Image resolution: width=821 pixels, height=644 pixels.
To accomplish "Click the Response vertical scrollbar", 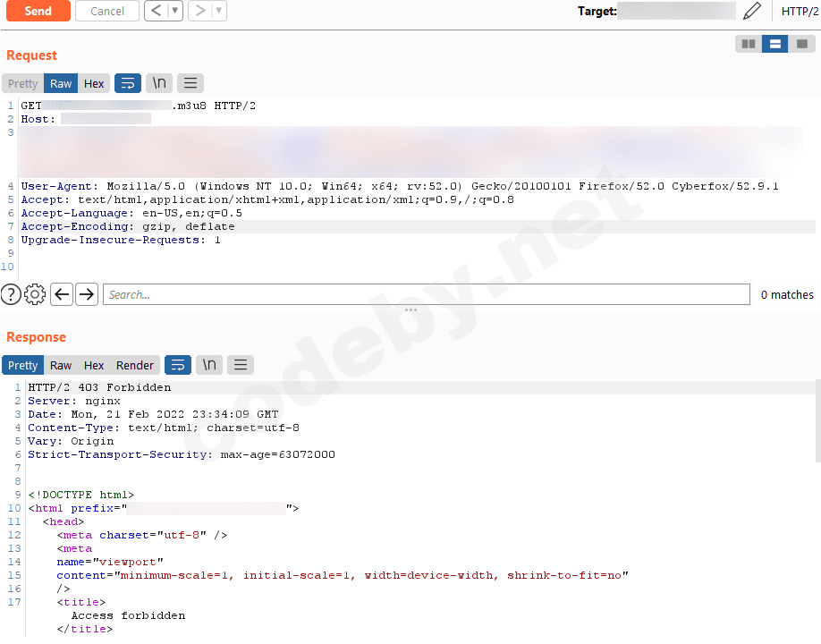I will pos(817,422).
